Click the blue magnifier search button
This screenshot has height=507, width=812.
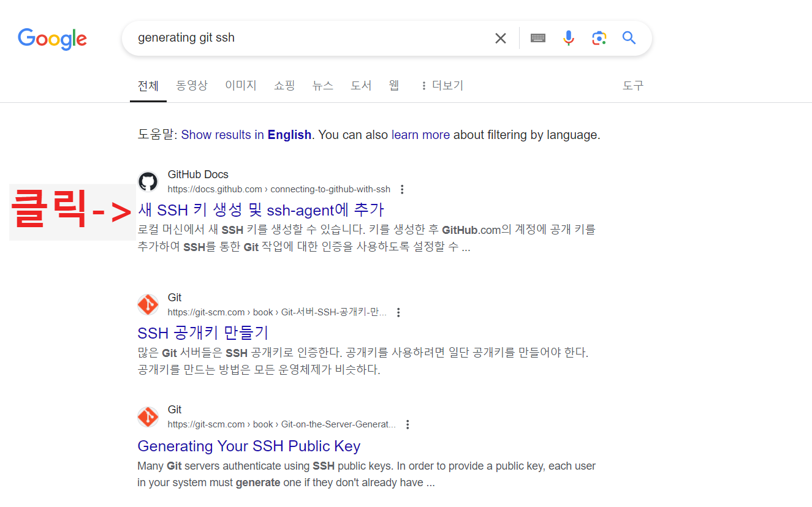[629, 38]
